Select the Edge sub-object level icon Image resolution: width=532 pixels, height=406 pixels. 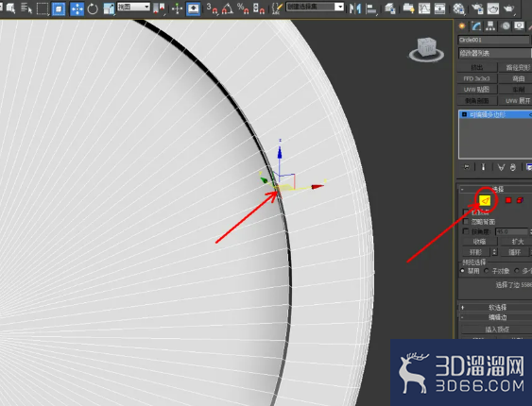pos(486,200)
